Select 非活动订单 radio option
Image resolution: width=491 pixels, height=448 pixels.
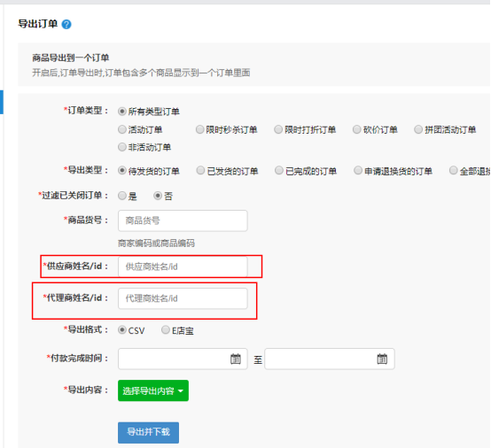[x=122, y=147]
